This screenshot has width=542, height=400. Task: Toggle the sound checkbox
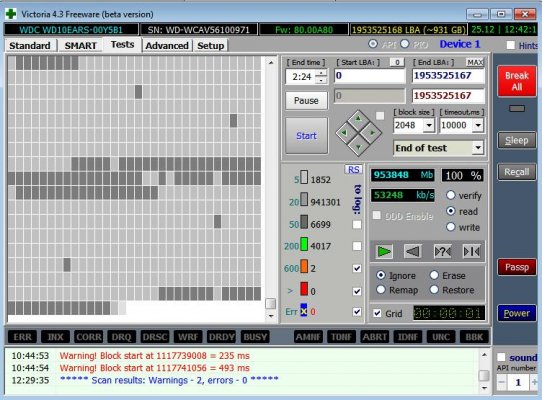click(501, 357)
